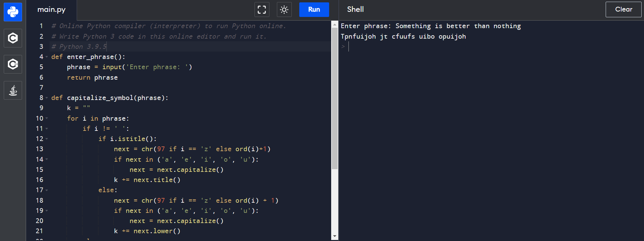Select the main.py file tab
Image resolution: width=644 pixels, height=241 pixels.
point(52,10)
